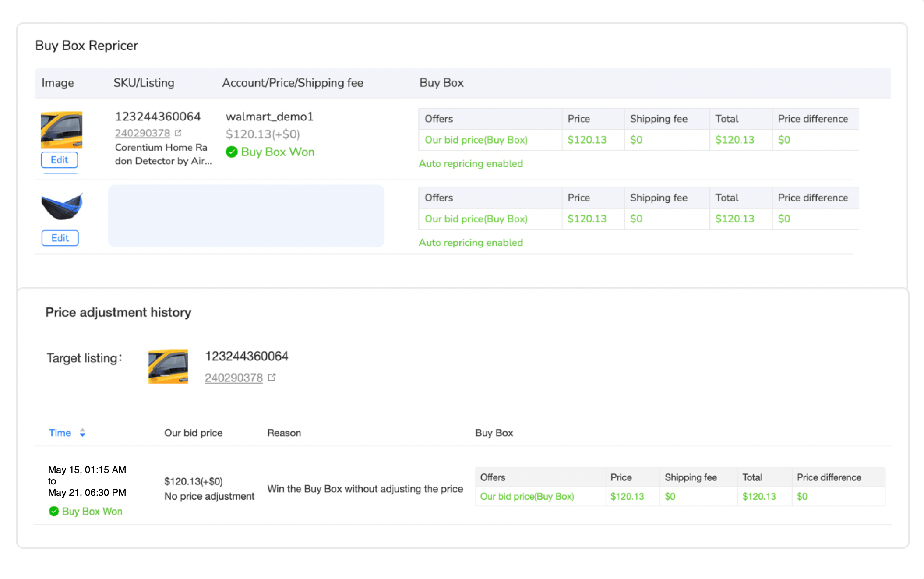Open listing link 240290378 in repricer table
Image resolution: width=924 pixels, height=579 pixels.
tap(142, 133)
